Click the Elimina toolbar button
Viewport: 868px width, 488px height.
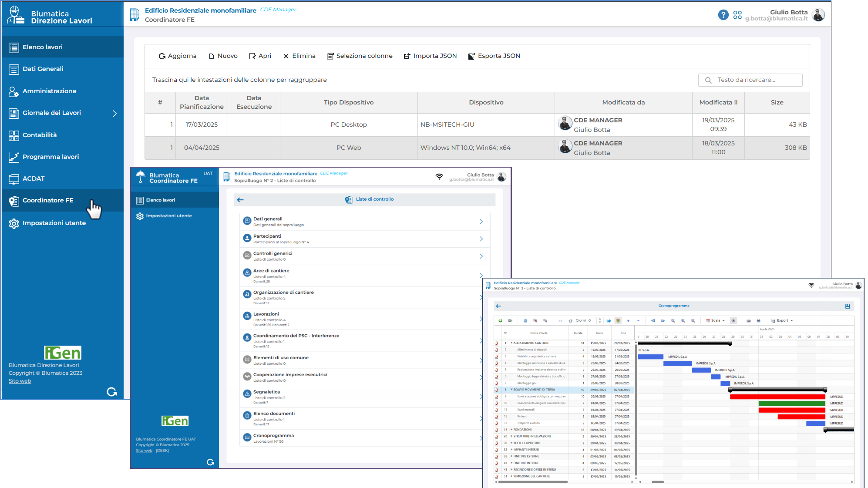click(299, 56)
